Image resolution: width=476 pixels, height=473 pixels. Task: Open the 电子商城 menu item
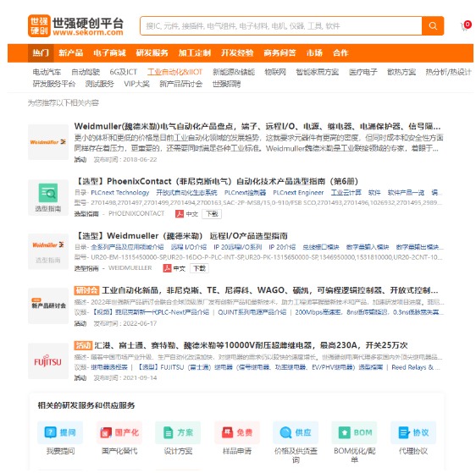pyautogui.click(x=109, y=53)
